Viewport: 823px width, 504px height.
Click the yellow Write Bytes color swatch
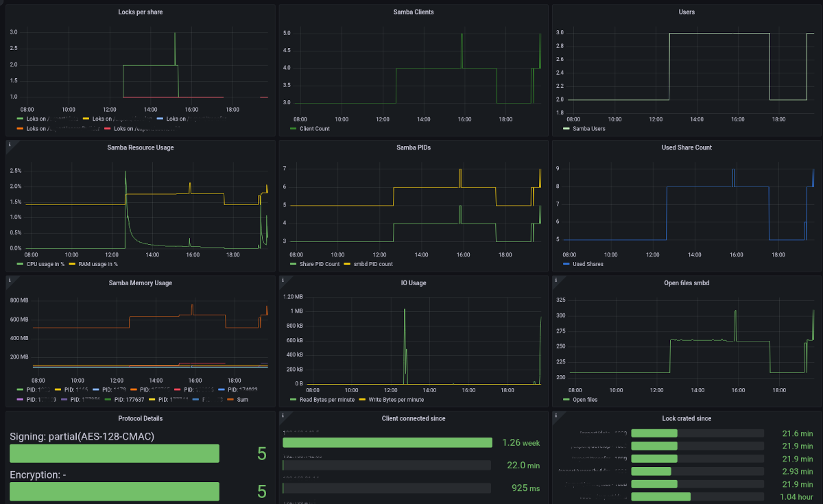point(361,399)
